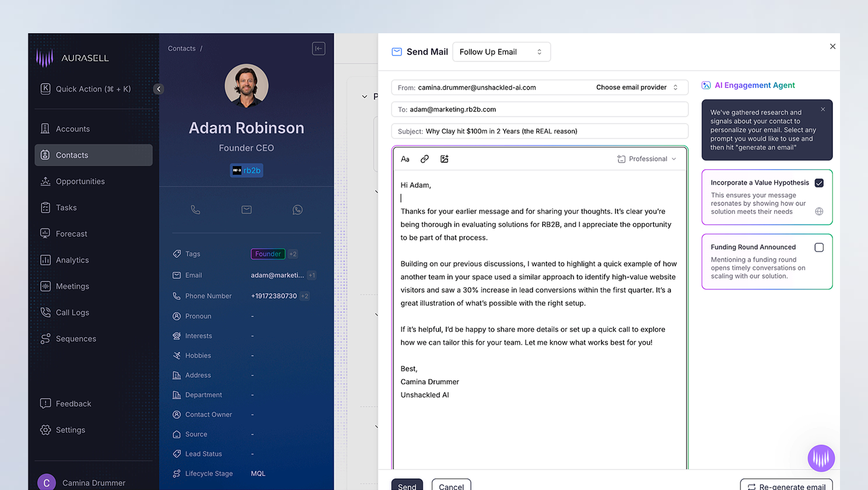Click the Founder tag
This screenshot has height=490, width=868.
point(268,254)
